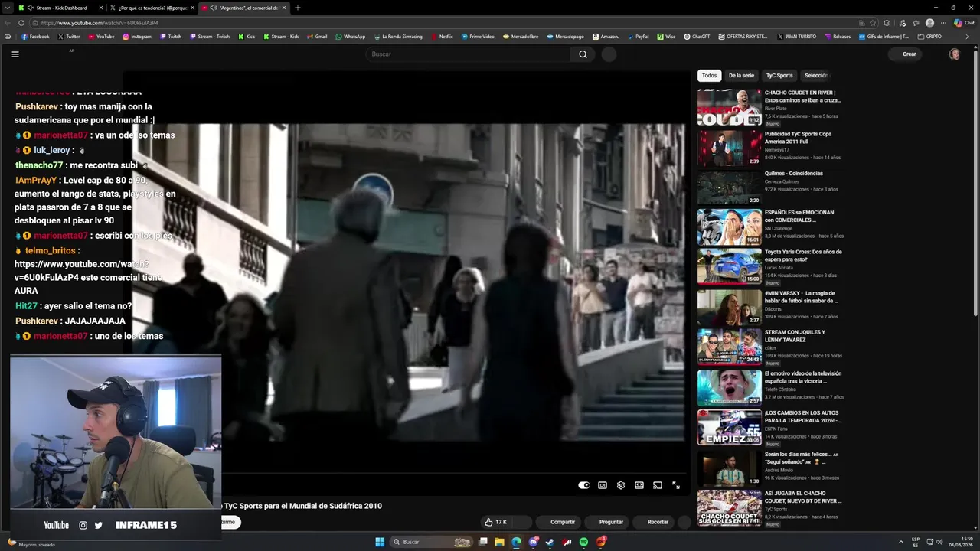Open the Instagram bookmark

(137, 37)
